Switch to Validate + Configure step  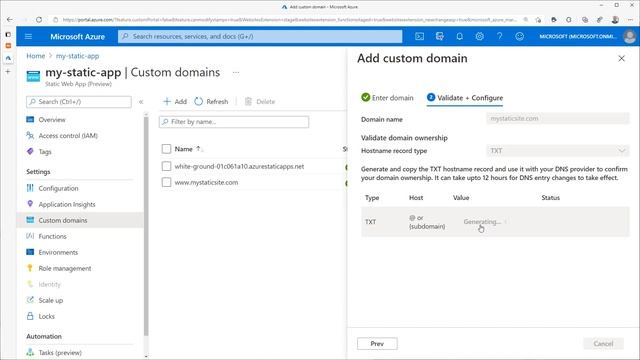pos(465,98)
